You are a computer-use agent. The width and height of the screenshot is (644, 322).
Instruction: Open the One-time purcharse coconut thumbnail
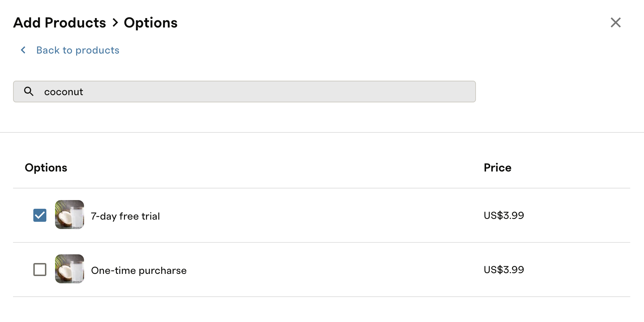point(70,269)
